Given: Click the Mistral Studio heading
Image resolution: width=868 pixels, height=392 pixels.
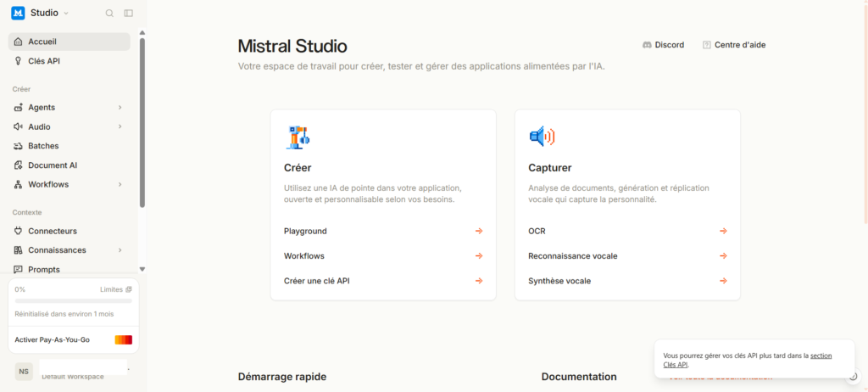Looking at the screenshot, I should coord(292,46).
